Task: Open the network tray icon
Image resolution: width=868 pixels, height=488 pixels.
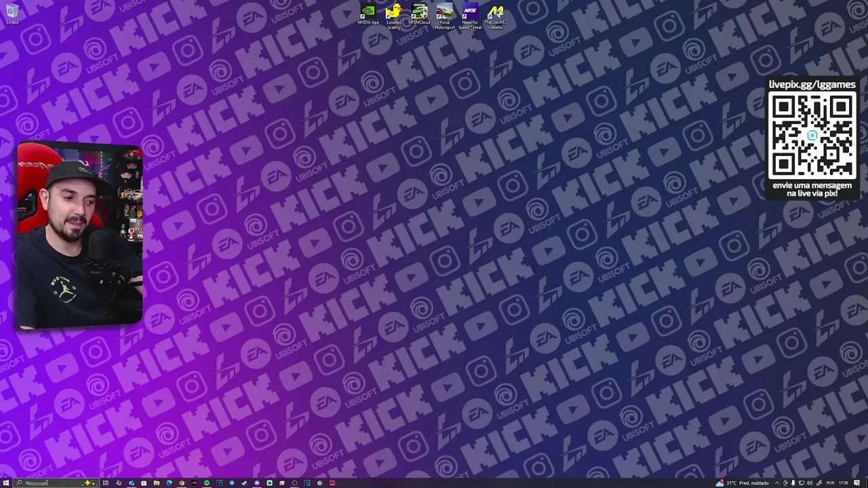Action: pos(802,483)
